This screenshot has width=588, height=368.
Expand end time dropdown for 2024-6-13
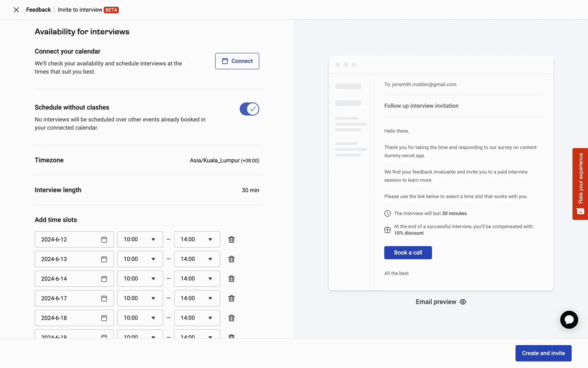pos(197,259)
